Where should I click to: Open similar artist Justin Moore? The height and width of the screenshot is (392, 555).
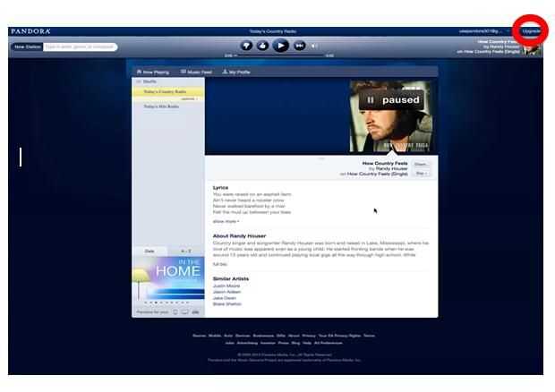(226, 285)
